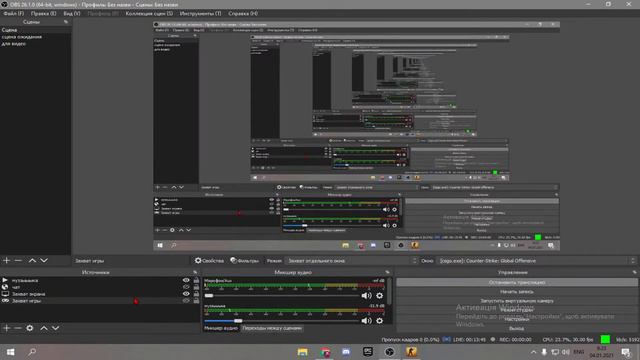Remove selected scene with minus icon

[18, 260]
